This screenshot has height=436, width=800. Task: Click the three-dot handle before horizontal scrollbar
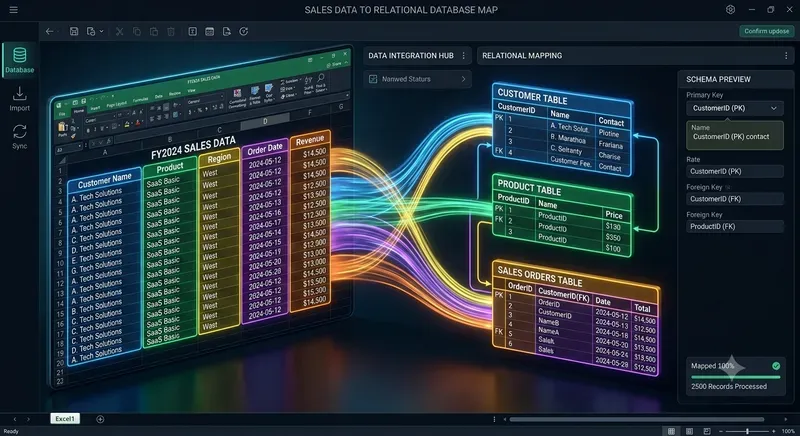(494, 419)
